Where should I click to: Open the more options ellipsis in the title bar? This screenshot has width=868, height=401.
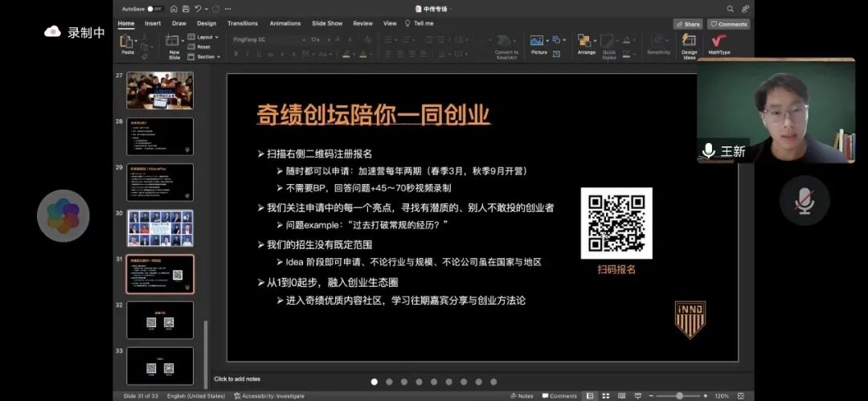228,9
